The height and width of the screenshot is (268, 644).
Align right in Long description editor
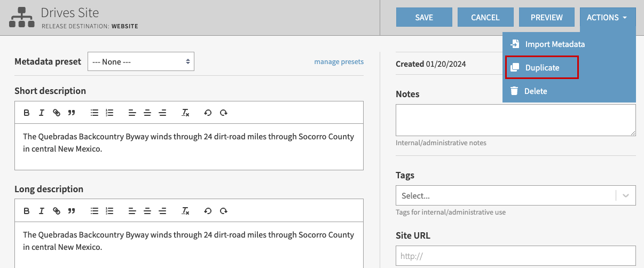pyautogui.click(x=162, y=211)
